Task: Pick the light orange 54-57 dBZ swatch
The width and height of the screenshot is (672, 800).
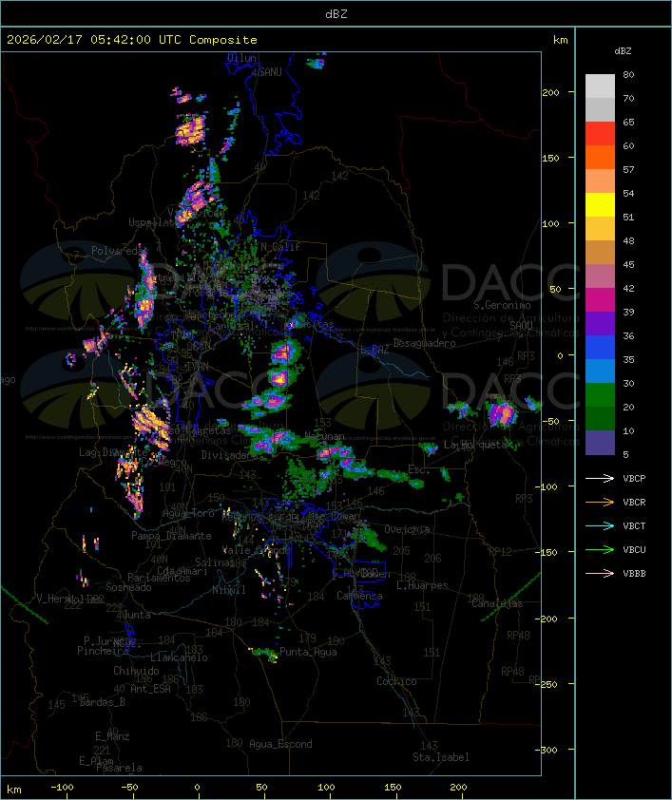Action: (x=600, y=181)
